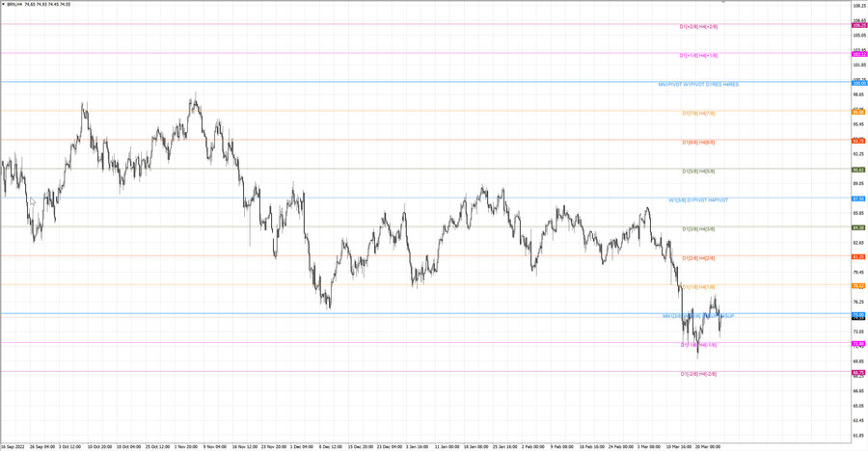Select the D1[5/8] H4[5/8] level label
The image size is (868, 451).
698,172
